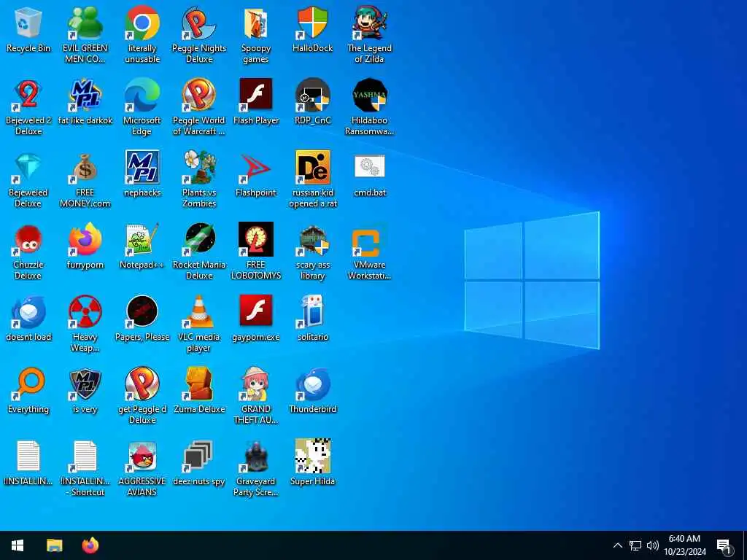Image resolution: width=747 pixels, height=560 pixels.
Task: Select the Notepad++ desktop icon
Action: pos(142,239)
